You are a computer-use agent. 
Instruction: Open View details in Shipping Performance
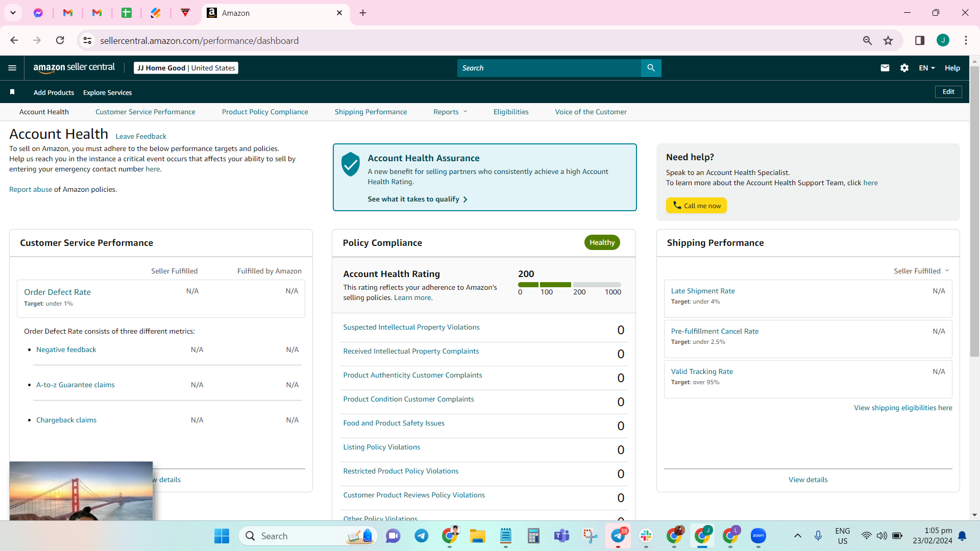click(808, 480)
